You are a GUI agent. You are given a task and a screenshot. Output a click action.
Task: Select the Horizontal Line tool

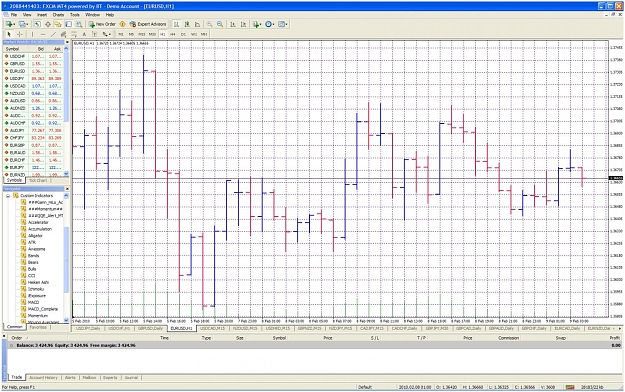(x=43, y=34)
